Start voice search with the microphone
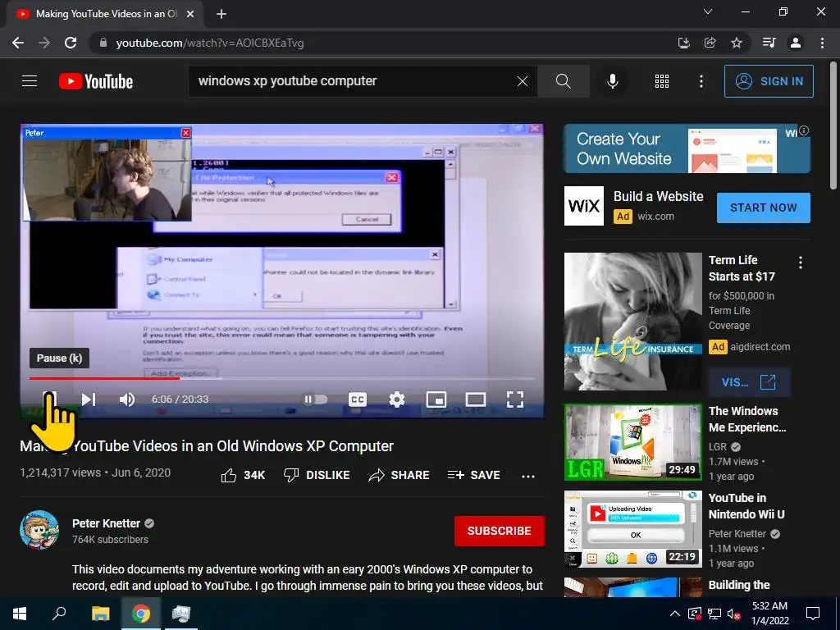The image size is (840, 630). [613, 81]
